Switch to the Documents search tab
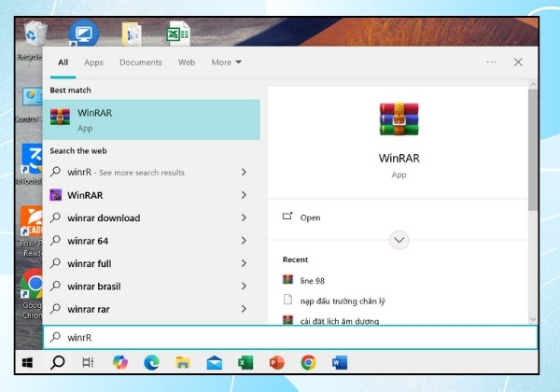Screen dimensions: 560x392 [140, 63]
